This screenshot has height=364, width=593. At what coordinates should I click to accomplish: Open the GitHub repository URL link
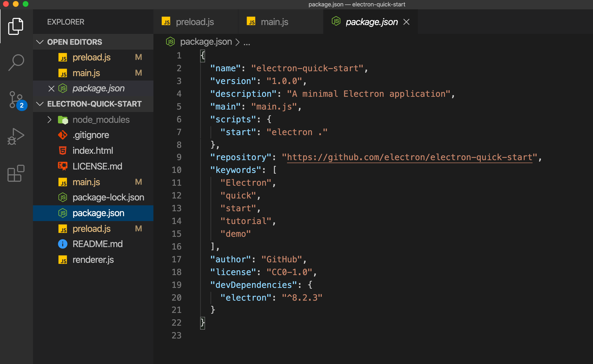[x=409, y=157]
